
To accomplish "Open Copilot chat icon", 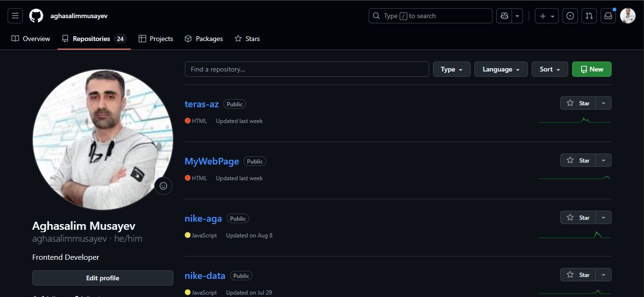I will tap(504, 16).
